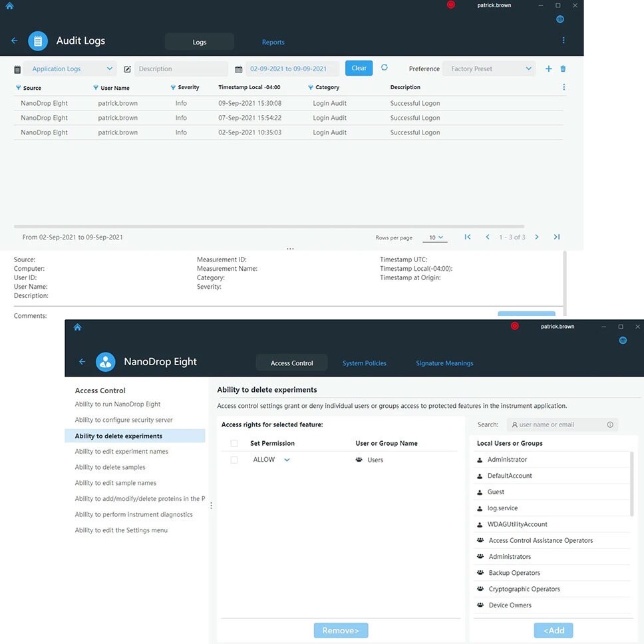Open System Policies tab

pyautogui.click(x=365, y=363)
